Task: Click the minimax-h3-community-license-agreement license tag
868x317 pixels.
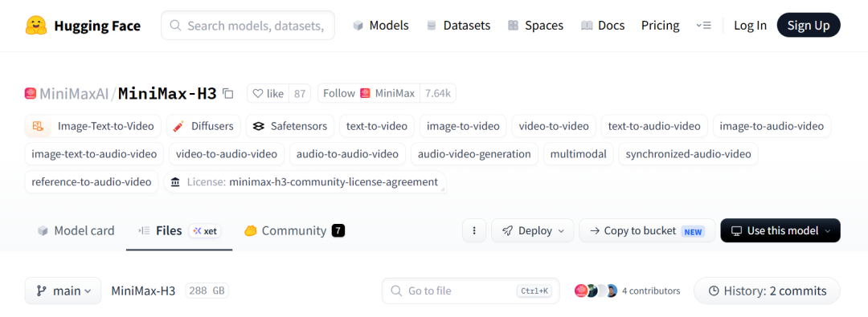Action: click(x=305, y=182)
